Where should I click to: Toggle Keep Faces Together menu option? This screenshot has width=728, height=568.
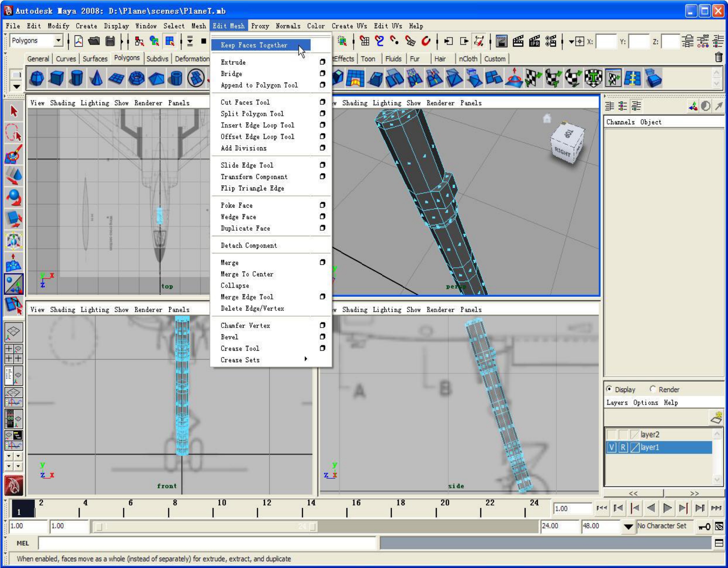(x=261, y=45)
